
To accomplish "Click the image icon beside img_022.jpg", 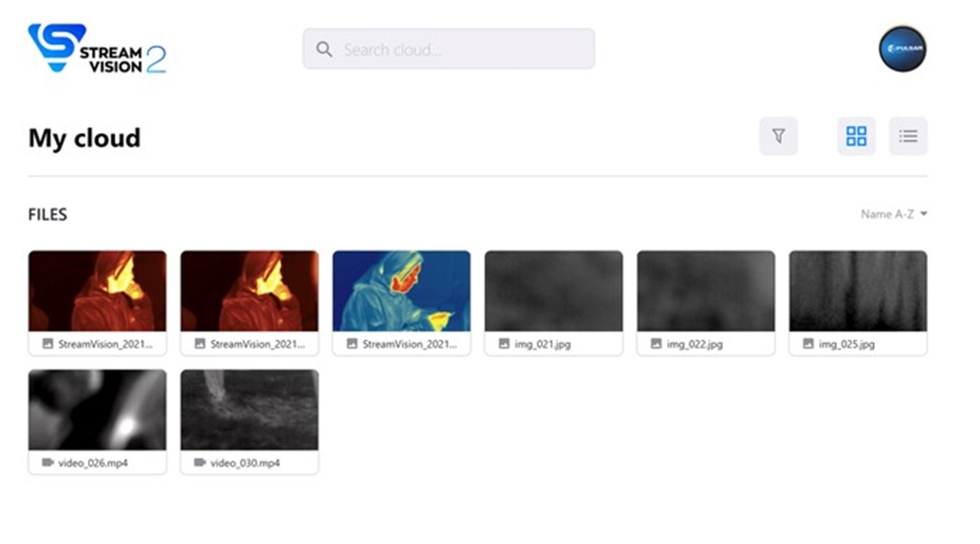I will point(656,344).
